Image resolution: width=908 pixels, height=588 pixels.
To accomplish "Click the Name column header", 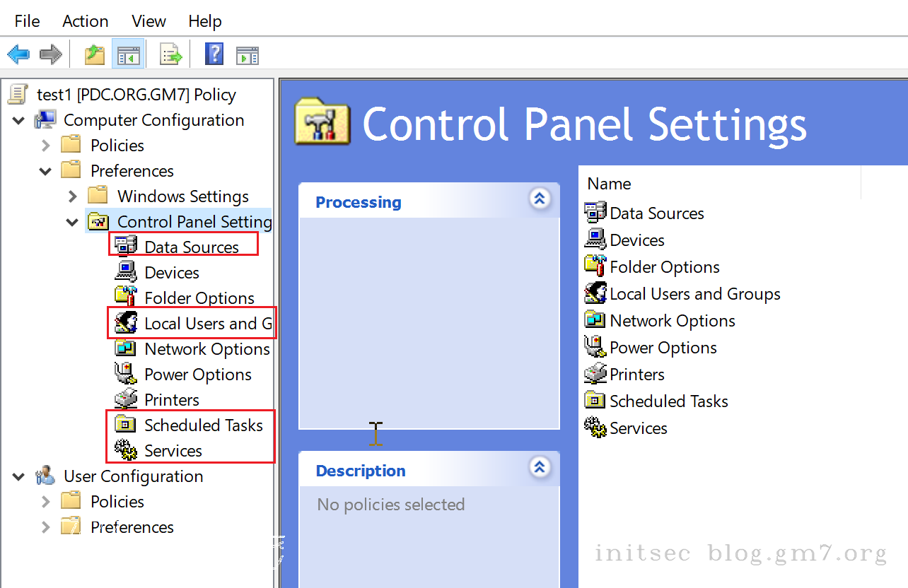I will click(609, 184).
